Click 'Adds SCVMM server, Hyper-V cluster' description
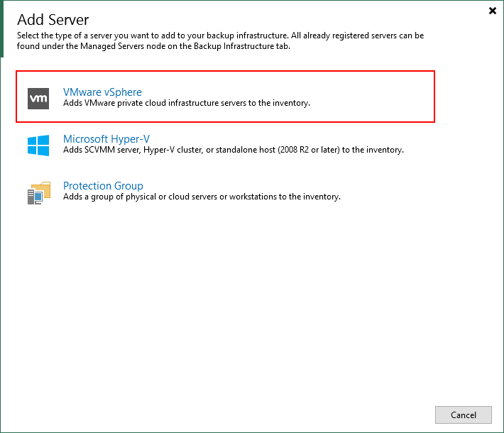The width and height of the screenshot is (504, 433). [234, 150]
